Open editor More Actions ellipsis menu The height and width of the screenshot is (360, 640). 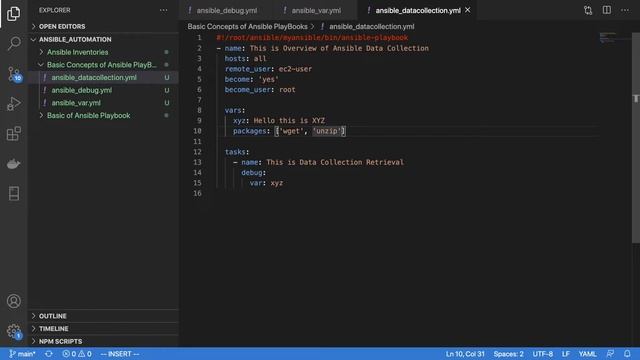[x=625, y=10]
